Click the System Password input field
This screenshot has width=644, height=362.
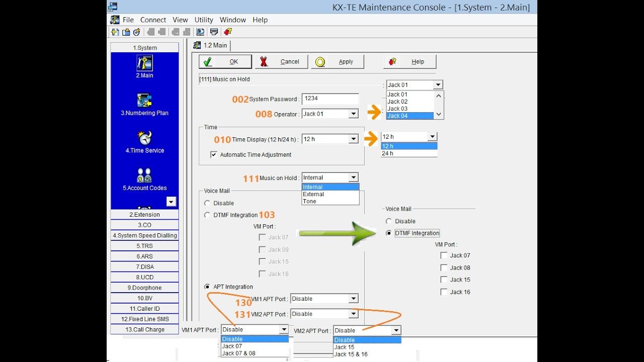point(330,99)
